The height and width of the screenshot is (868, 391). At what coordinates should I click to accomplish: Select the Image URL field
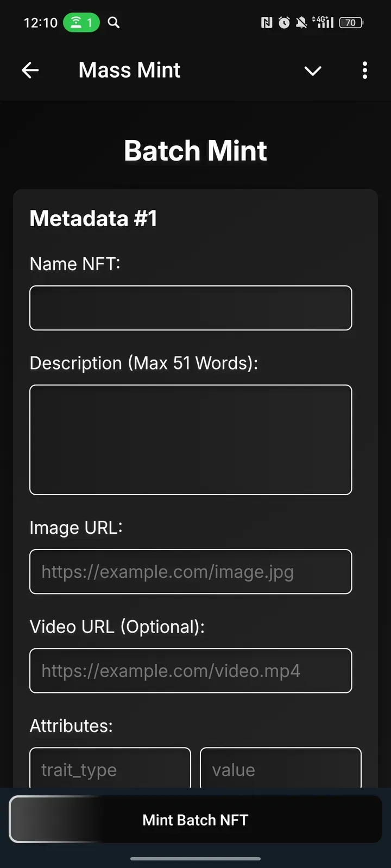pos(191,572)
